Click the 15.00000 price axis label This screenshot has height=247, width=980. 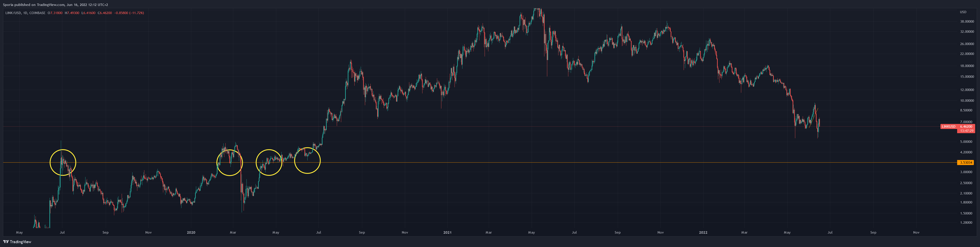click(967, 76)
